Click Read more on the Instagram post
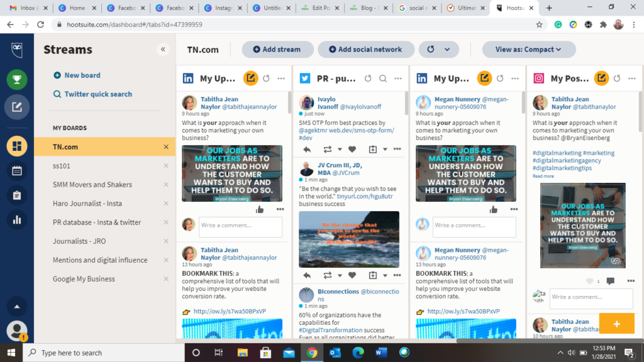Image resolution: width=644 pixels, height=362 pixels. point(543,176)
